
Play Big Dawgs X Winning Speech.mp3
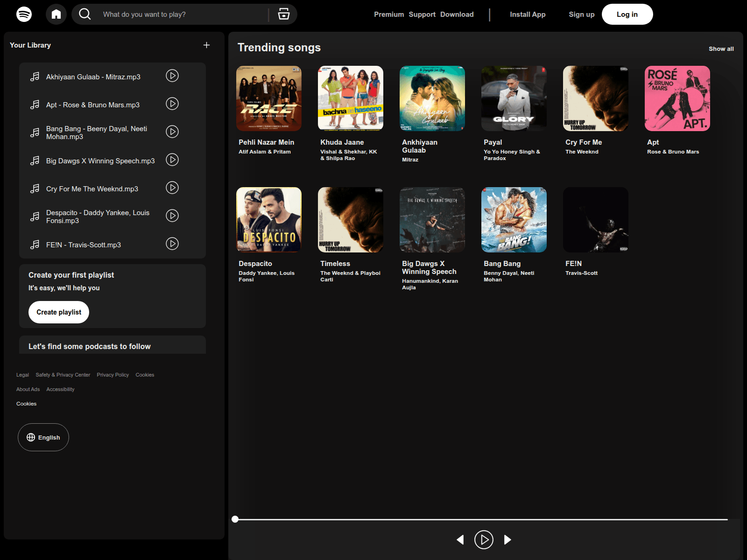172,160
